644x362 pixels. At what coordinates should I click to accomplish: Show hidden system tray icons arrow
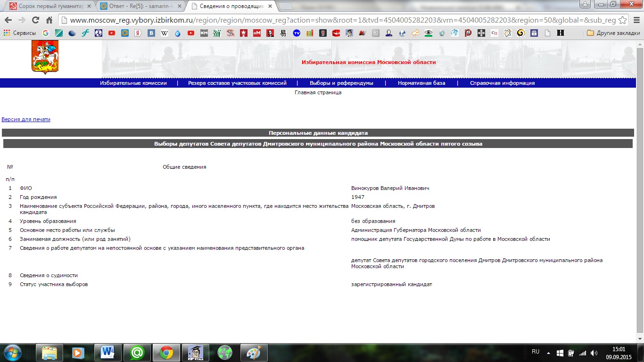(548, 353)
